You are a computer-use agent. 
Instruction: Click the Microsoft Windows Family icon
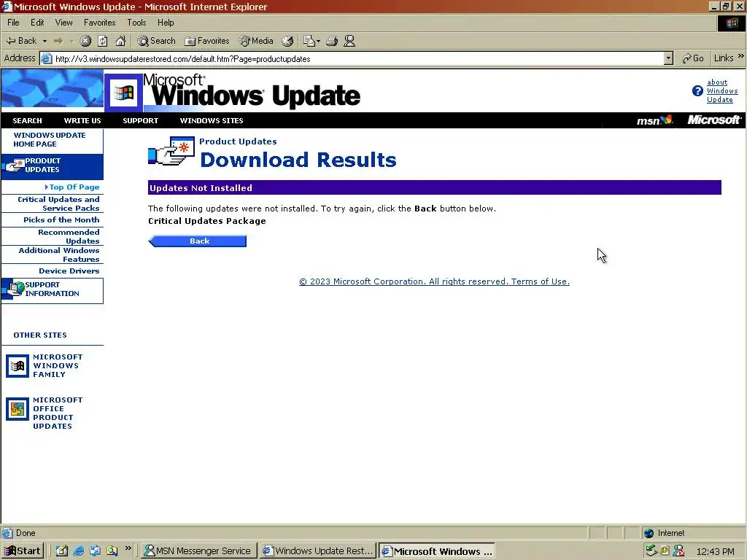(18, 366)
